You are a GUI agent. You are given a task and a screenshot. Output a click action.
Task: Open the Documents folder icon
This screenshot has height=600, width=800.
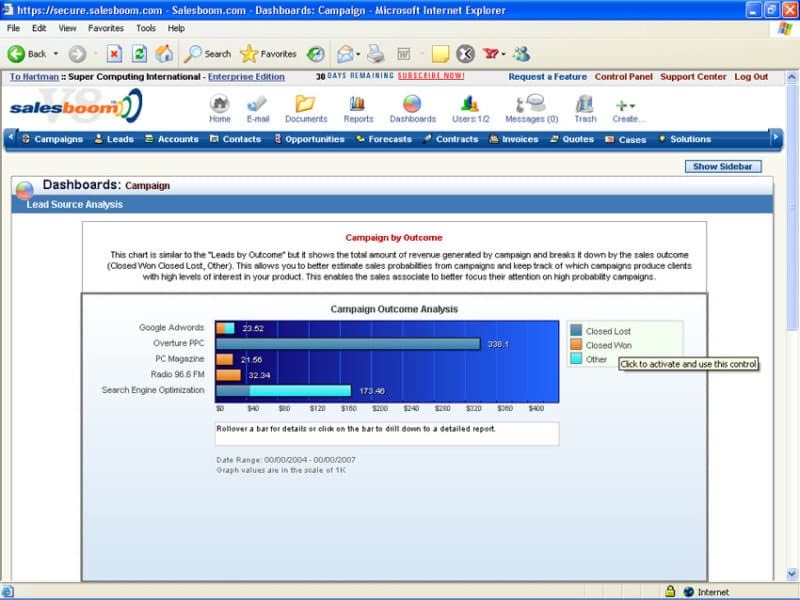(305, 104)
